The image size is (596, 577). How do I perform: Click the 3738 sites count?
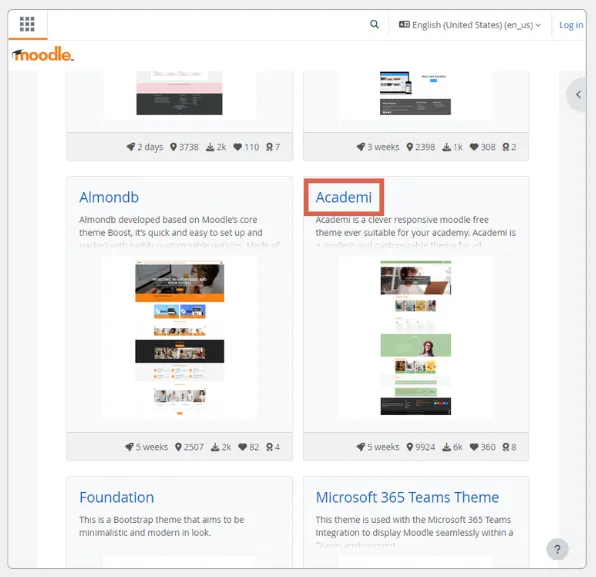[x=189, y=147]
